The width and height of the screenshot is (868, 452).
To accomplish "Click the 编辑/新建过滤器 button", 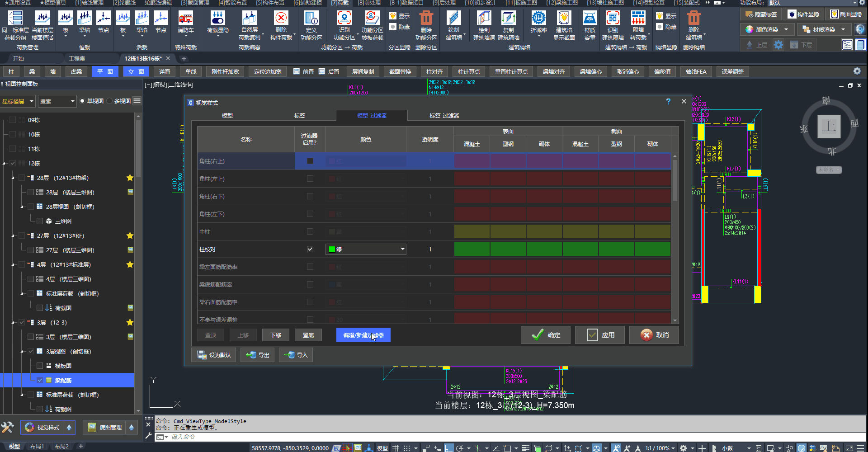I will point(363,335).
